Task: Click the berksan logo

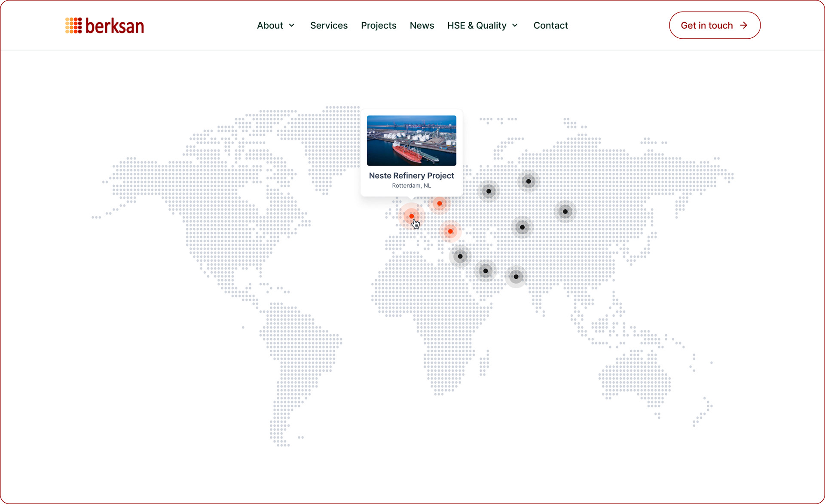Action: pyautogui.click(x=104, y=25)
